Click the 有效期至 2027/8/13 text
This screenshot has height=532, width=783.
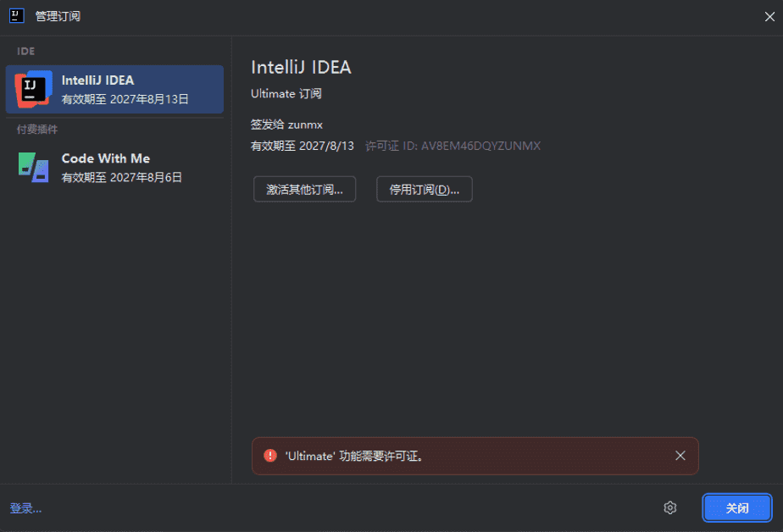pyautogui.click(x=303, y=147)
